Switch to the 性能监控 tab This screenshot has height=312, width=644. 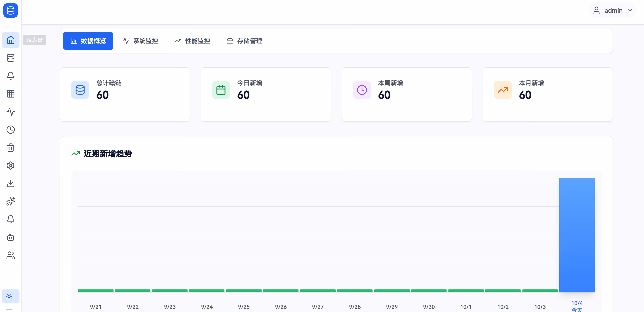point(192,41)
